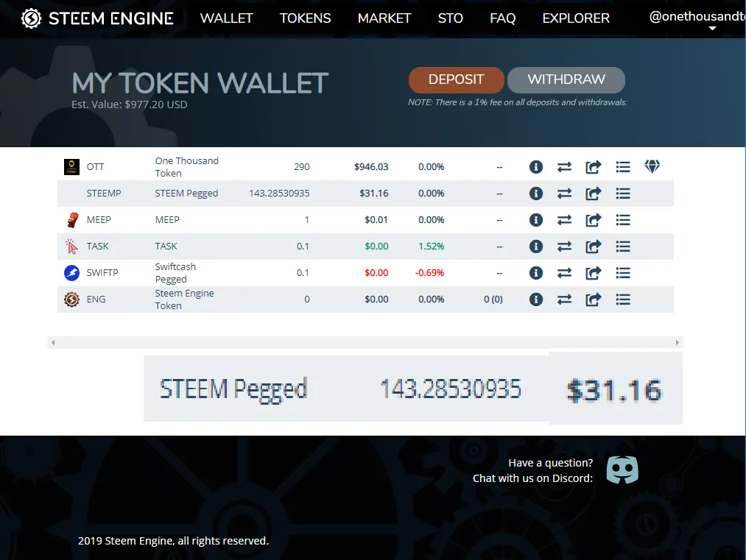Open info icon for ENG token

[x=535, y=300]
